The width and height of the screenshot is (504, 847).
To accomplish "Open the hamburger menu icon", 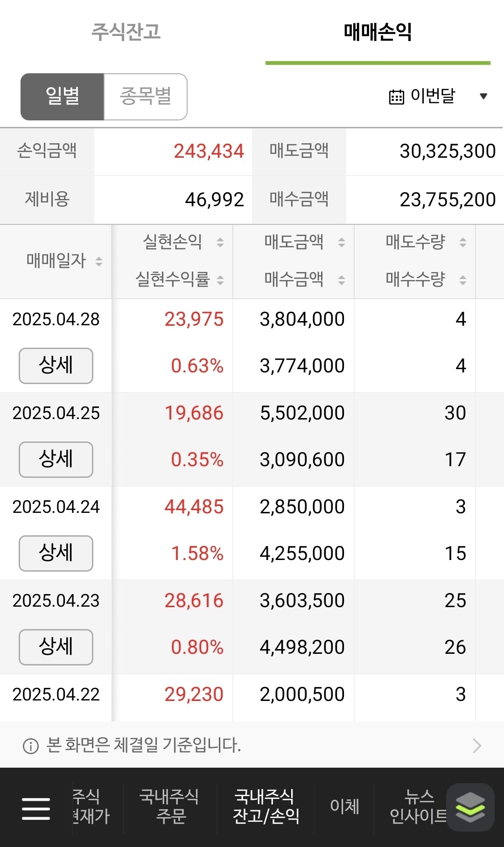I will tap(36, 809).
